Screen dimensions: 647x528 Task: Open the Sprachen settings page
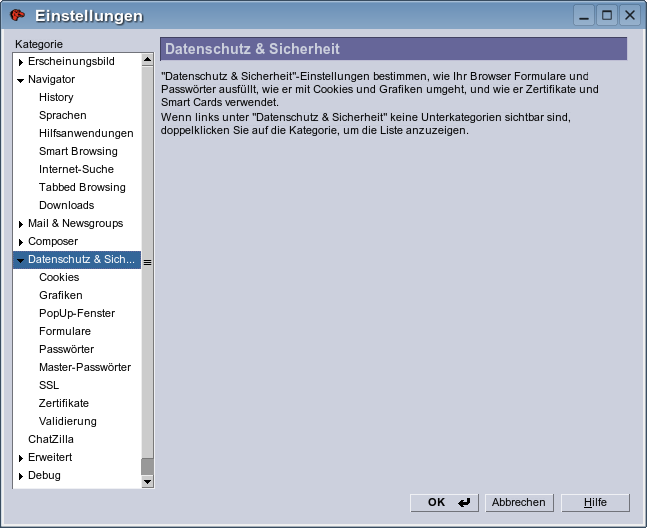pyautogui.click(x=62, y=115)
